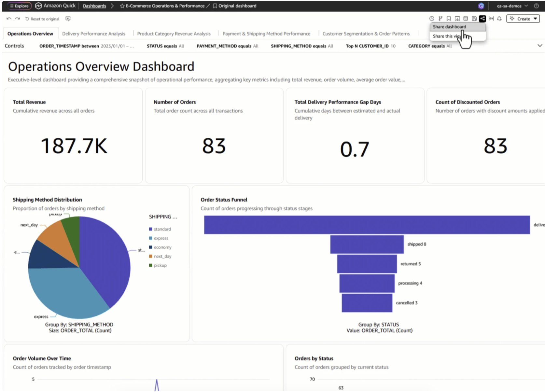Open the PAYMENT_METHOD equals filter
Image resolution: width=545 pixels, height=392 pixels.
pyautogui.click(x=227, y=46)
